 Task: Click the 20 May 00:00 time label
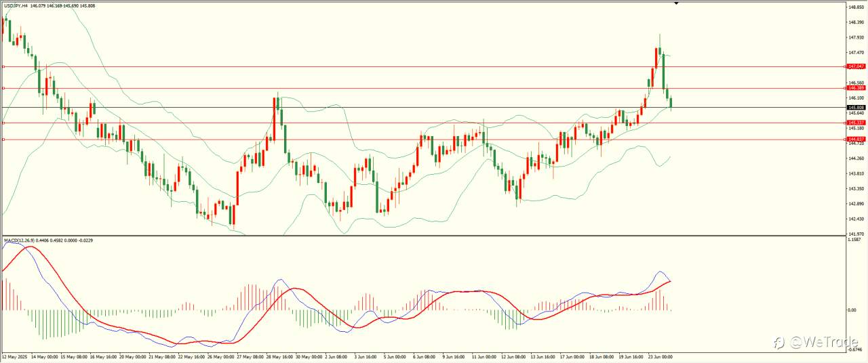tap(132, 356)
